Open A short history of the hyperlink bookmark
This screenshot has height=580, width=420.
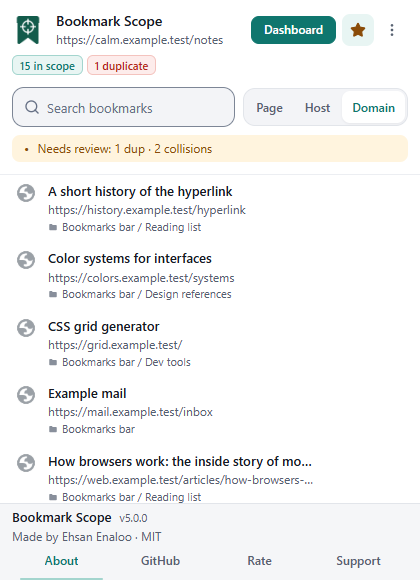(x=140, y=192)
